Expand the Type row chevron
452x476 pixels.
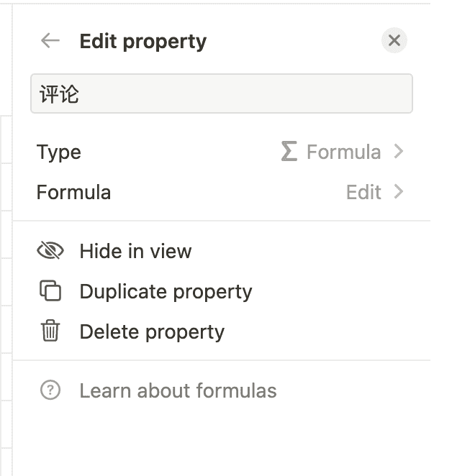(399, 152)
